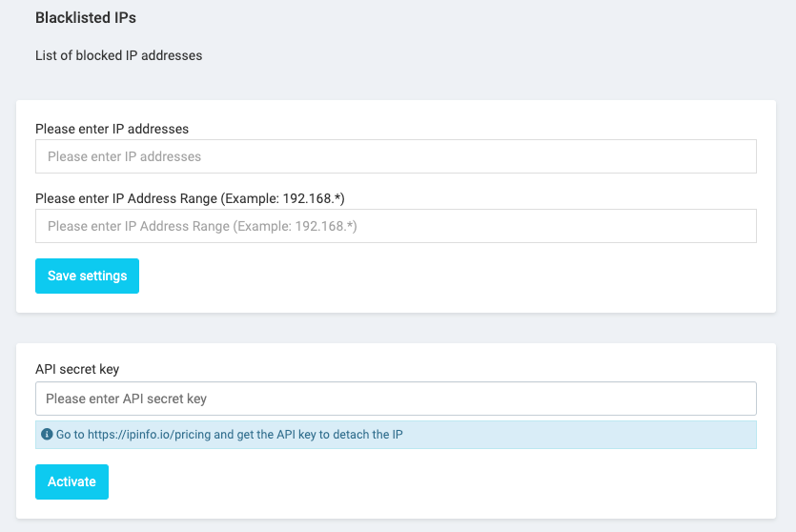Focus the 'Please enter IP addresses' text box
796x532 pixels.
[x=396, y=156]
